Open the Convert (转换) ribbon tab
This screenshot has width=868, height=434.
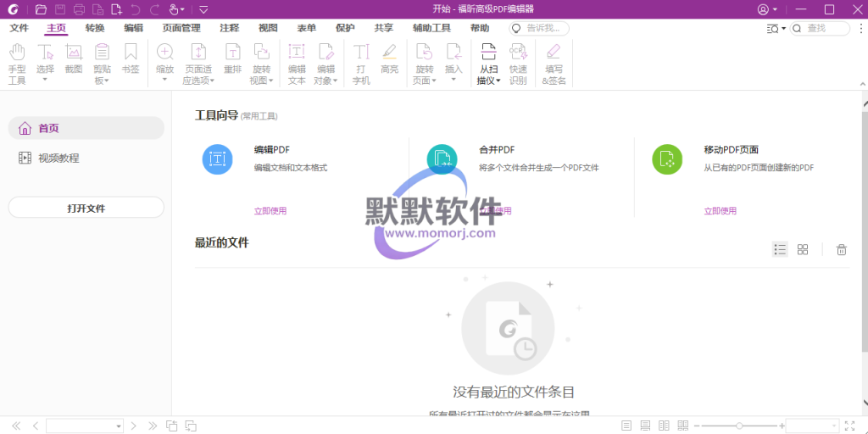[x=95, y=28]
